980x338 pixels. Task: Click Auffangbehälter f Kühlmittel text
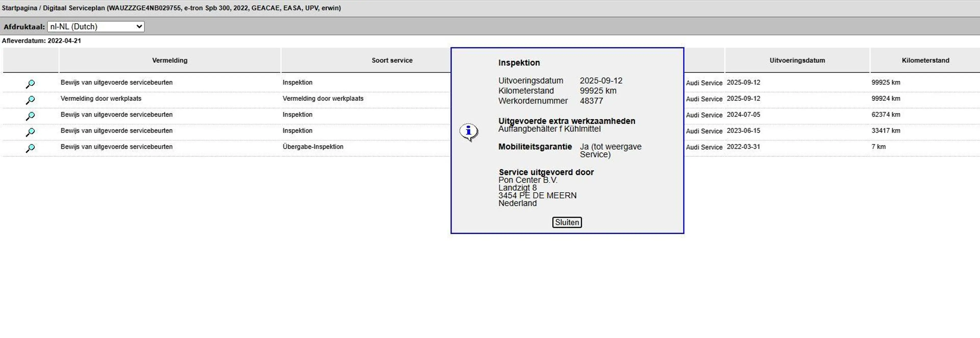[x=549, y=129]
